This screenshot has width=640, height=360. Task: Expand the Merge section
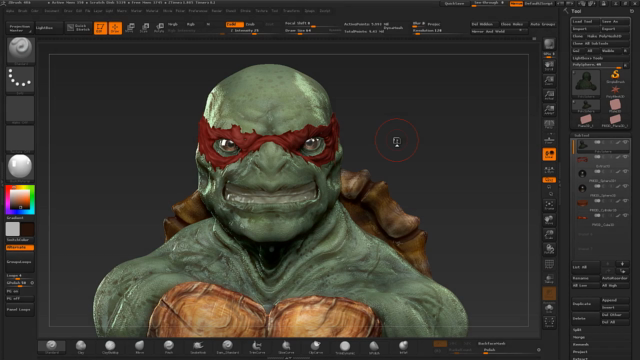[579, 337]
